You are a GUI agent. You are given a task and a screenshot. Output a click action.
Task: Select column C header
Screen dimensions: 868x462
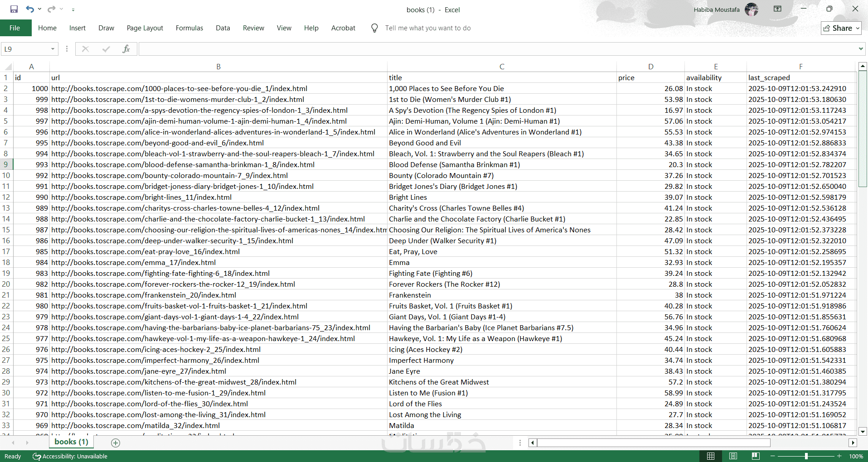(x=502, y=67)
